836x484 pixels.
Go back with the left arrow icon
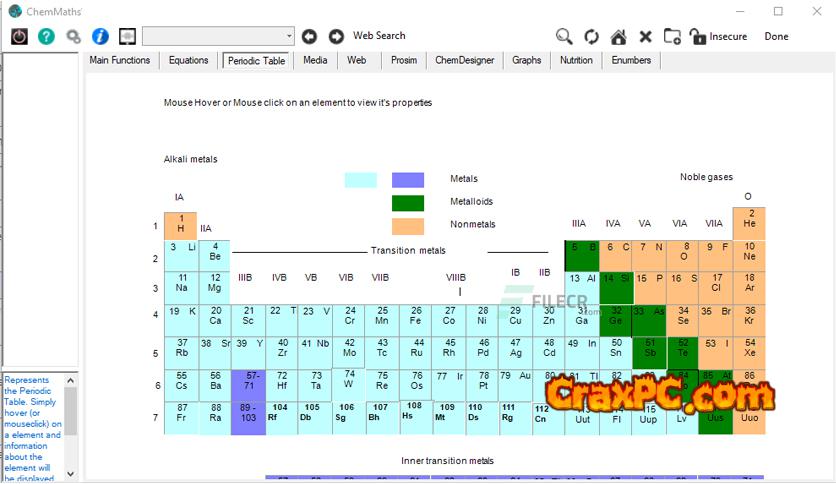point(309,36)
